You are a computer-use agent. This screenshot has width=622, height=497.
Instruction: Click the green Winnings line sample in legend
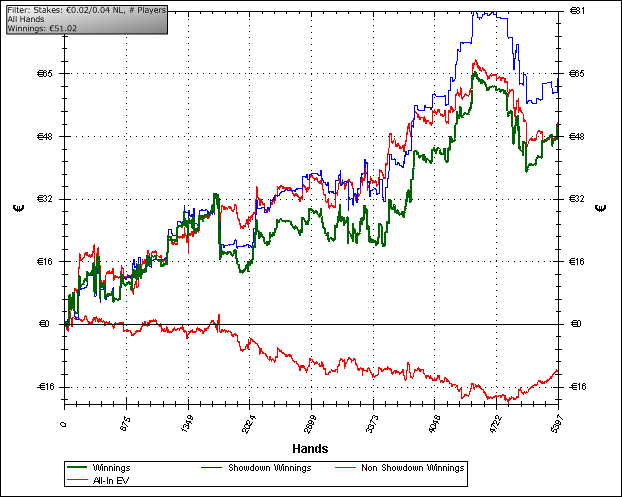coord(77,468)
